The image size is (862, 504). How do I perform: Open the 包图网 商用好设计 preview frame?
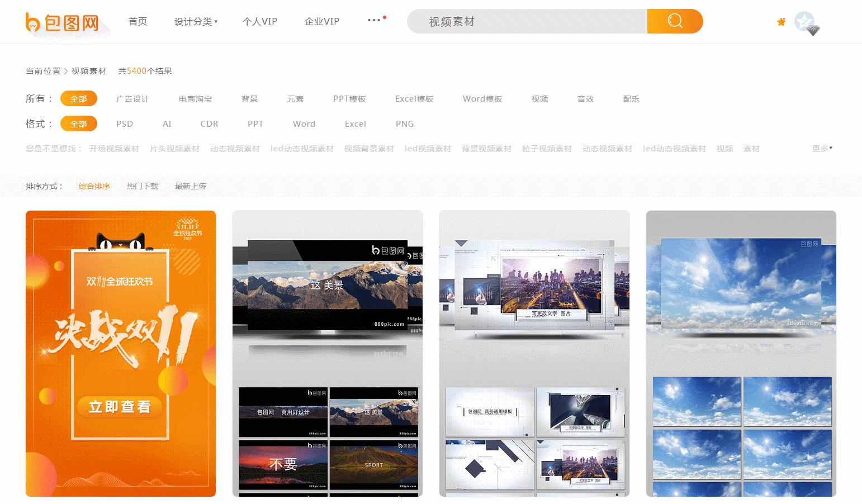[x=283, y=412]
